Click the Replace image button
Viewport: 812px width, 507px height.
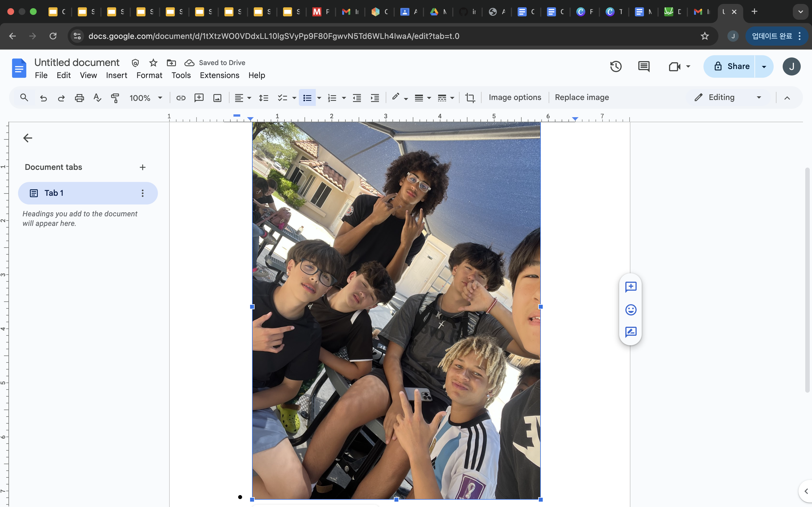tap(581, 97)
